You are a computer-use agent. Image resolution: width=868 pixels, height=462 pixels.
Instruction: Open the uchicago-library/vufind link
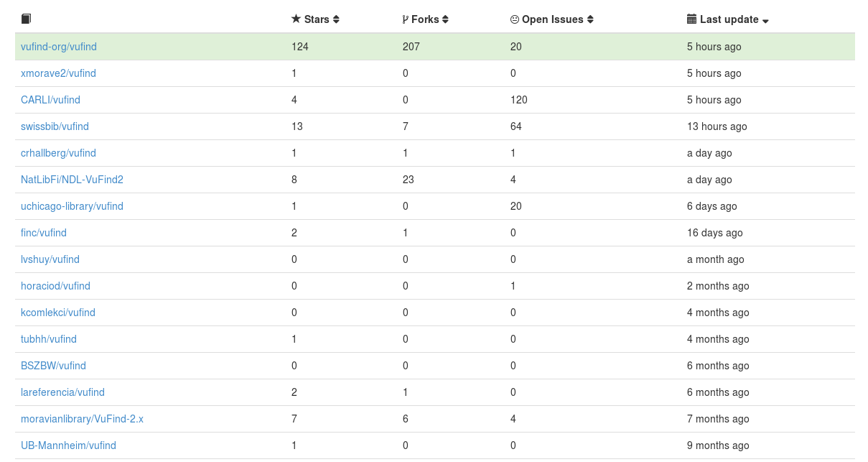tap(72, 206)
